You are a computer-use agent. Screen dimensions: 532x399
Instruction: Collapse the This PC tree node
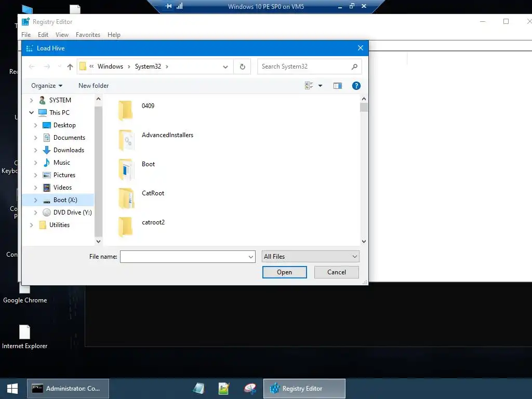[32, 113]
